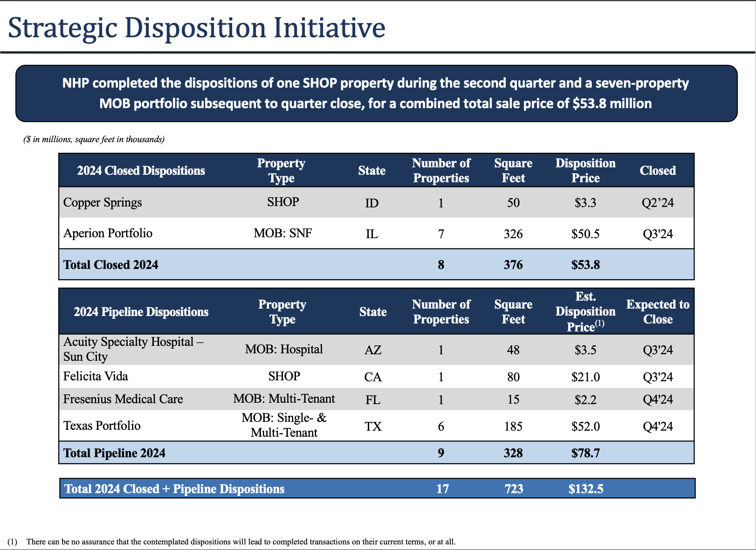756x550 pixels.
Task: Click the Felicita Vida row name
Action: click(96, 376)
